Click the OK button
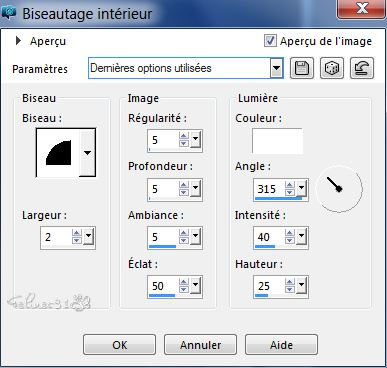Screen dimensions: 387x368 click(x=119, y=345)
